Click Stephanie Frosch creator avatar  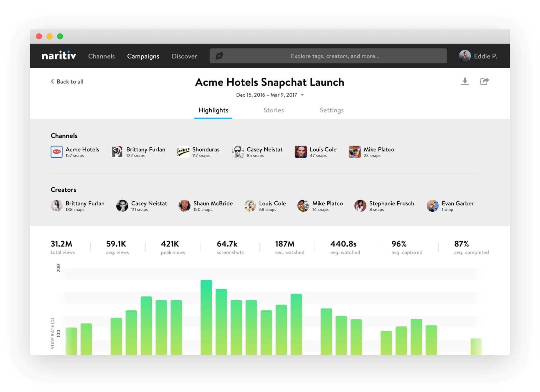pyautogui.click(x=360, y=206)
